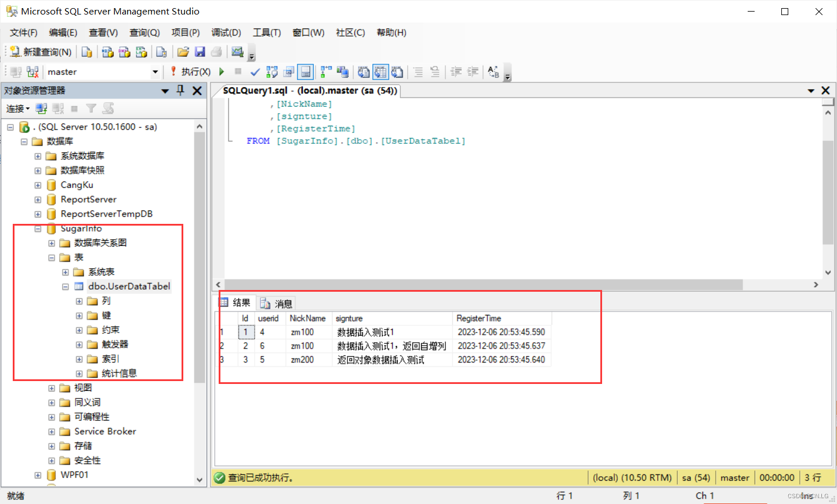Click the Connect Object Explorer icon

(41, 108)
